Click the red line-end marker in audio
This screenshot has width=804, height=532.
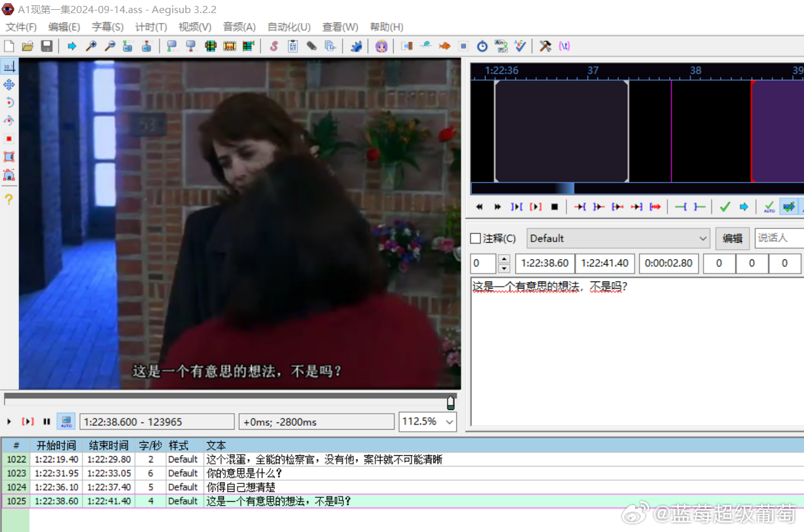point(751,131)
